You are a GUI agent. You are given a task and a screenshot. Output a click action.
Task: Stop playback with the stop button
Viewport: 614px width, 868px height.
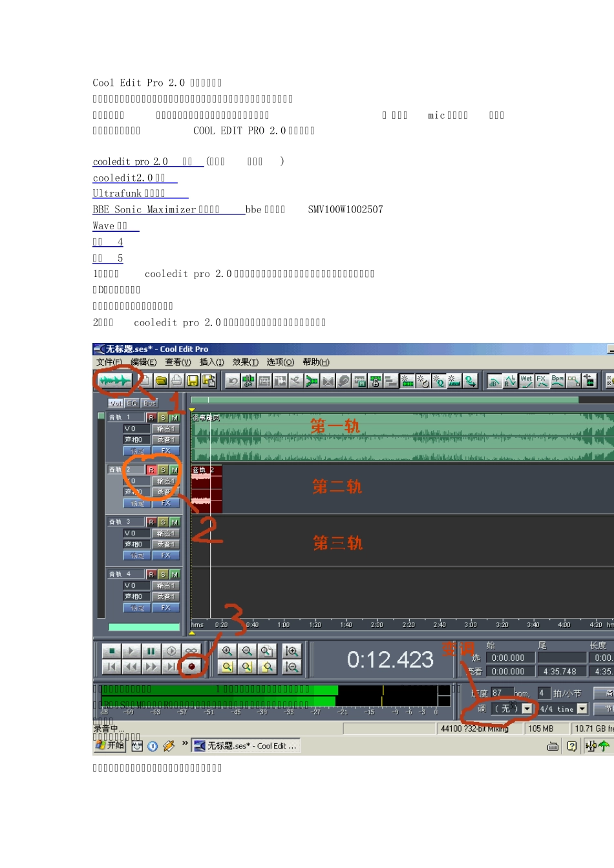[x=111, y=651]
